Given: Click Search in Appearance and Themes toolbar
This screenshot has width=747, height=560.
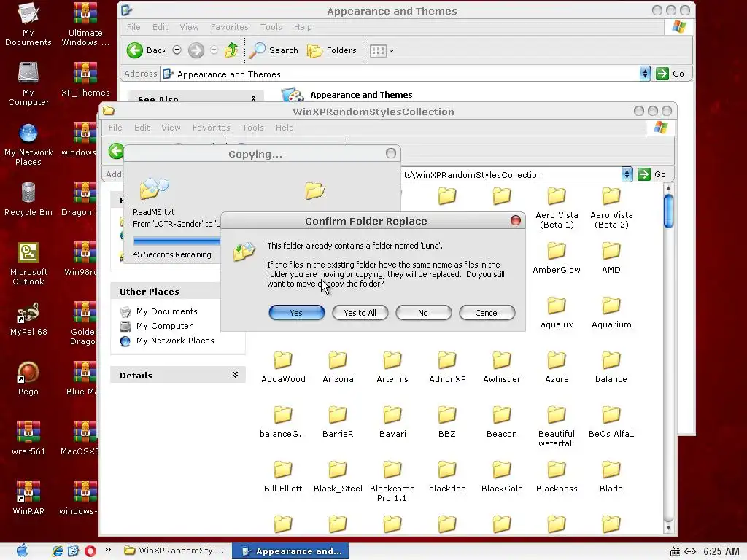Looking at the screenshot, I should [274, 50].
